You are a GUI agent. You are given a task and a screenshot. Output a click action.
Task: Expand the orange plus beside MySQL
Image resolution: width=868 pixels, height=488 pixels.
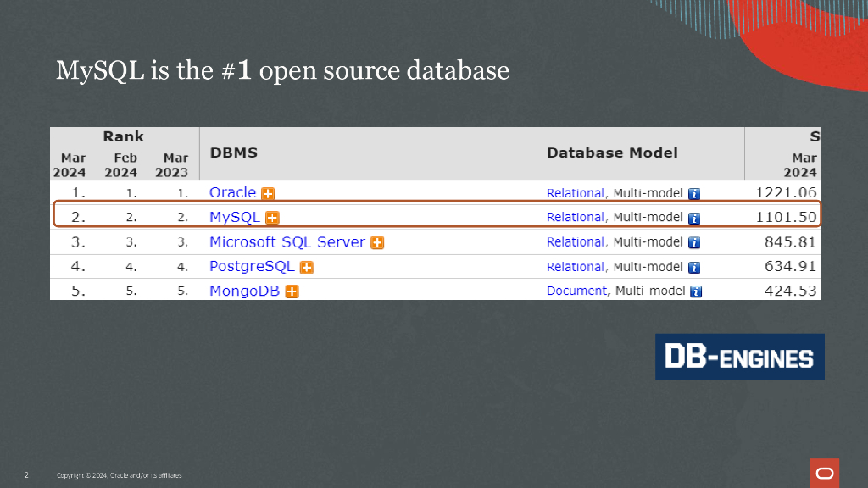click(x=272, y=218)
